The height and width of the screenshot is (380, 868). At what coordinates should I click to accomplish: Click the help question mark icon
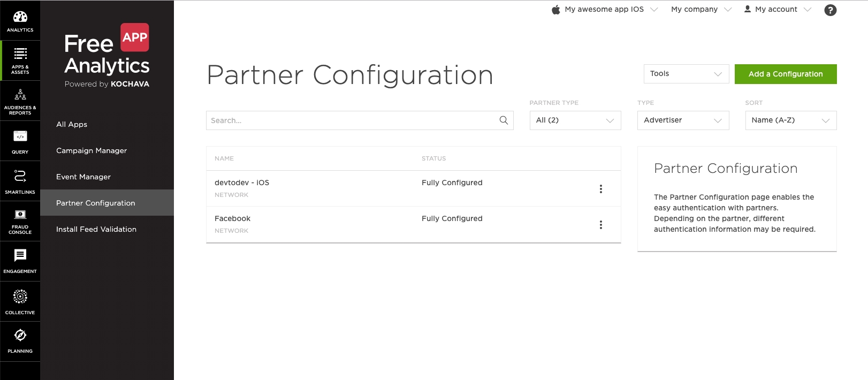tap(830, 10)
